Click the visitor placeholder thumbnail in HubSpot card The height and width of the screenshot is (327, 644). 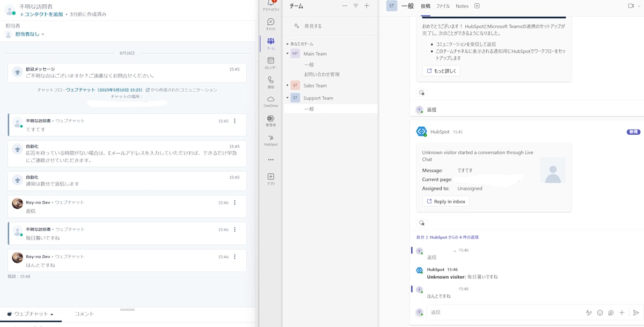pos(553,170)
